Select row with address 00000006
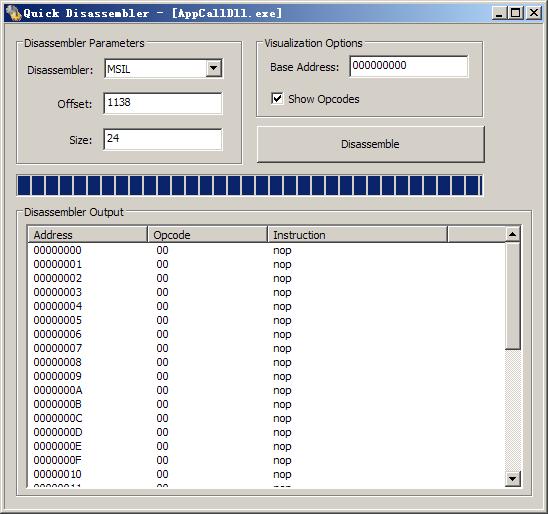Viewport: 548px width, 514px height. (x=266, y=334)
